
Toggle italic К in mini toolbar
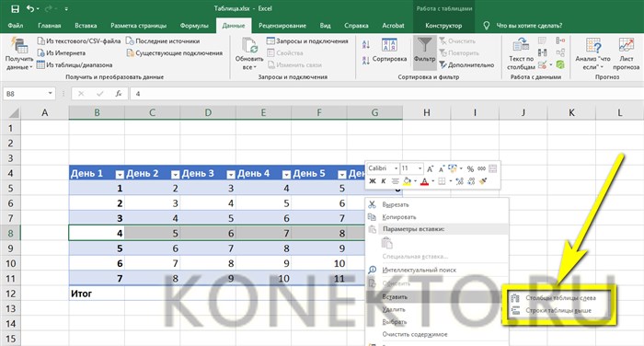[x=384, y=181]
